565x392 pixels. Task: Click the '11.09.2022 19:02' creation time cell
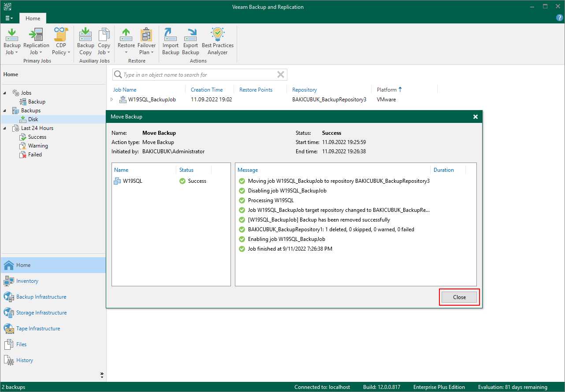click(212, 100)
